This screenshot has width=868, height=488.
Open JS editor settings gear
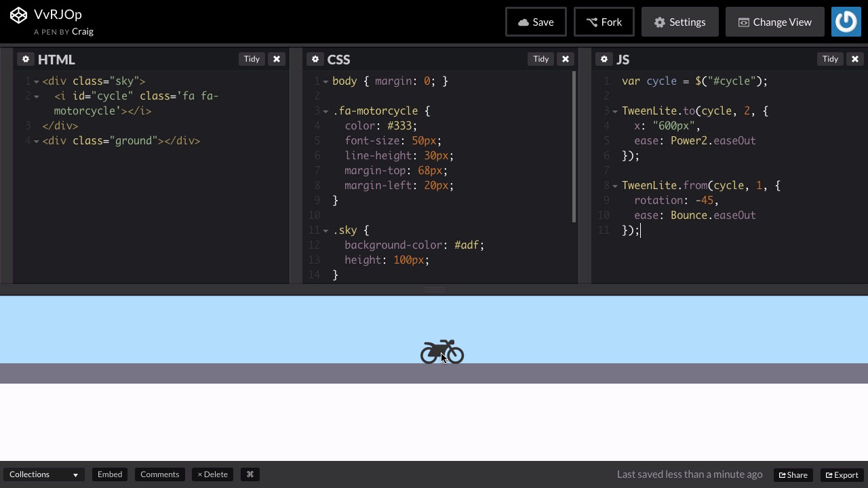(x=604, y=59)
